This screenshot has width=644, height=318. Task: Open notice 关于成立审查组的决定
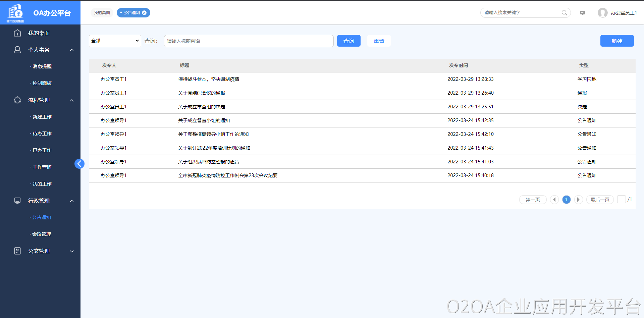pyautogui.click(x=202, y=107)
